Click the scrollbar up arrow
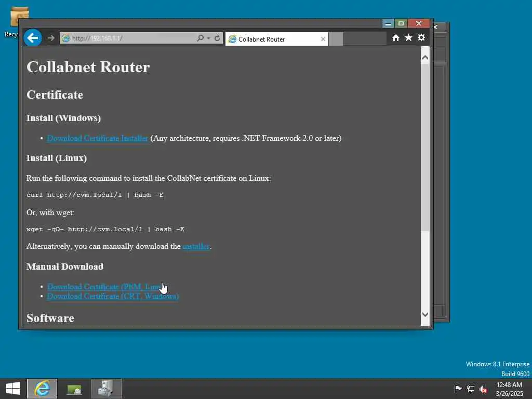Screen dimensions: 532x399 click(425, 57)
